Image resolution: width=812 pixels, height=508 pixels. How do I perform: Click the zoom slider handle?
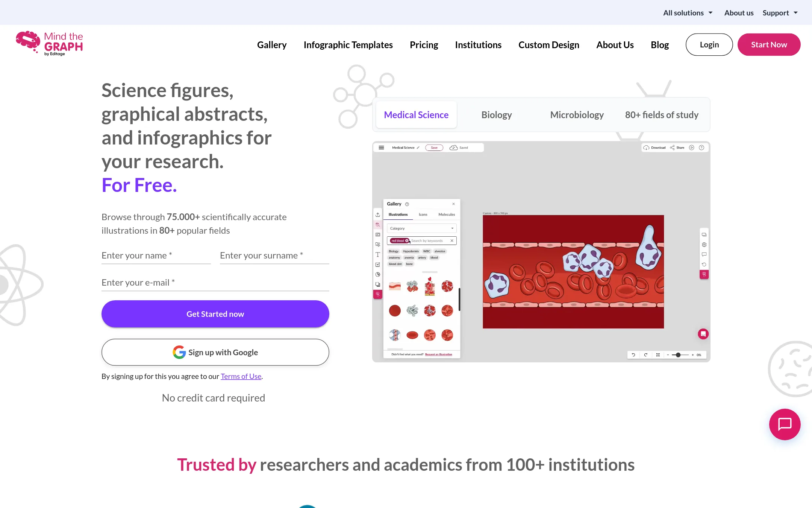tap(678, 355)
